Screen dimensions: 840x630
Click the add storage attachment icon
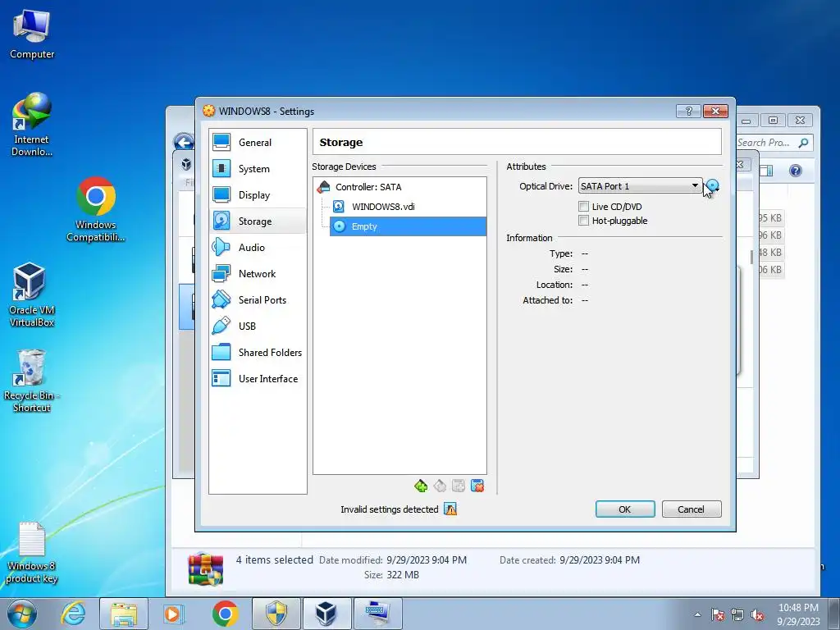tap(459, 486)
